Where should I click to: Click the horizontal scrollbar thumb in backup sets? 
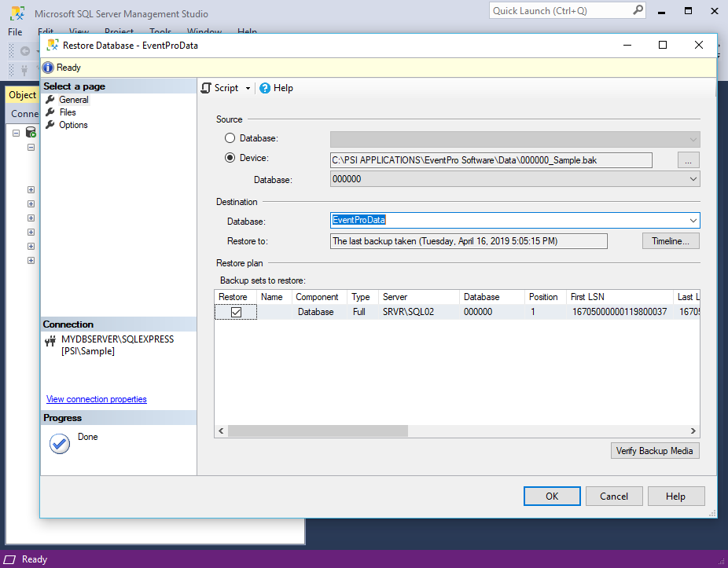pyautogui.click(x=318, y=431)
